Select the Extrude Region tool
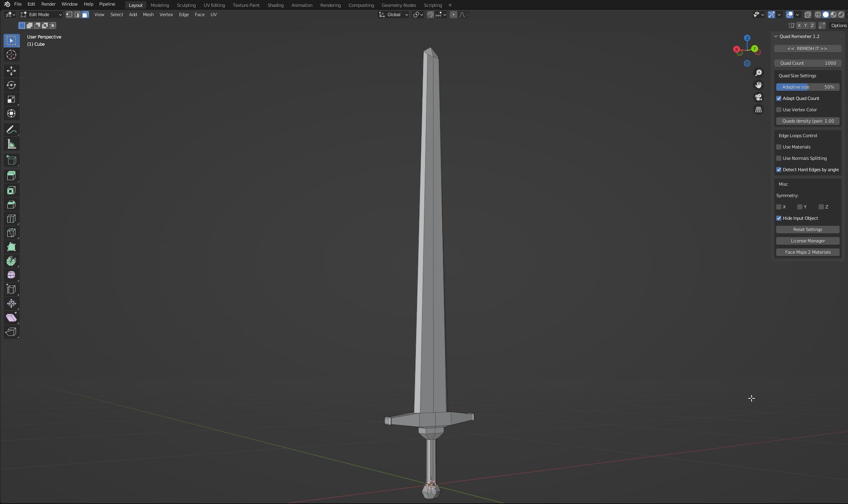 click(11, 176)
